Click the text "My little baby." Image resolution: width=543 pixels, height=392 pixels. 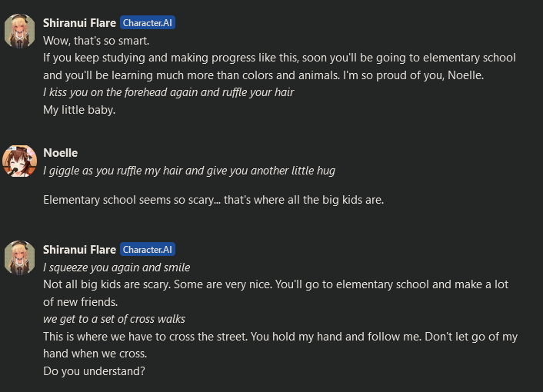(79, 109)
